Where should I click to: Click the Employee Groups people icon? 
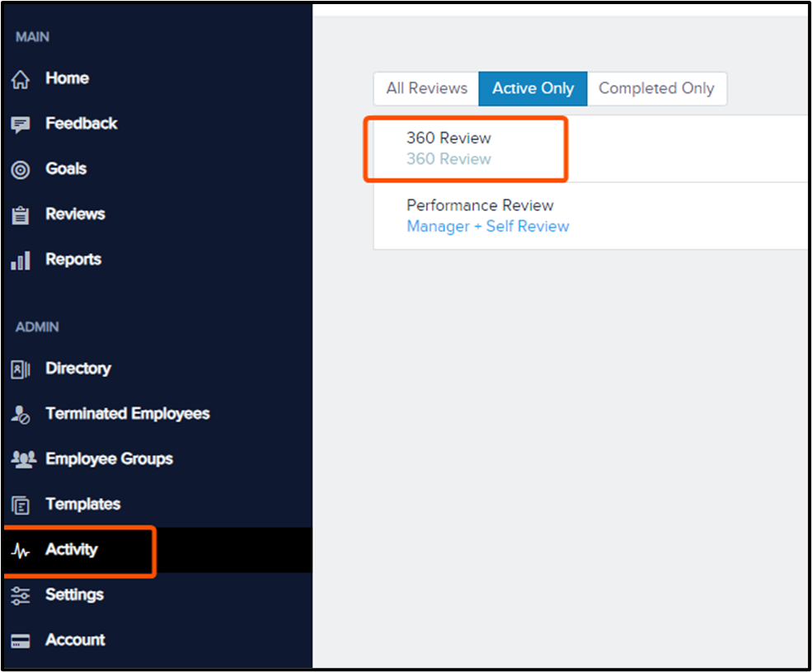click(x=21, y=459)
